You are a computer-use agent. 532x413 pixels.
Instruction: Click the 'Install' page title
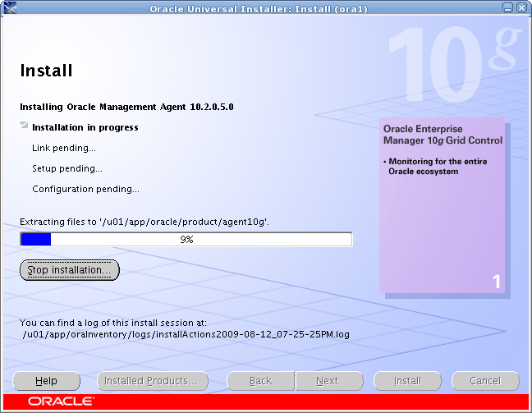pyautogui.click(x=46, y=71)
